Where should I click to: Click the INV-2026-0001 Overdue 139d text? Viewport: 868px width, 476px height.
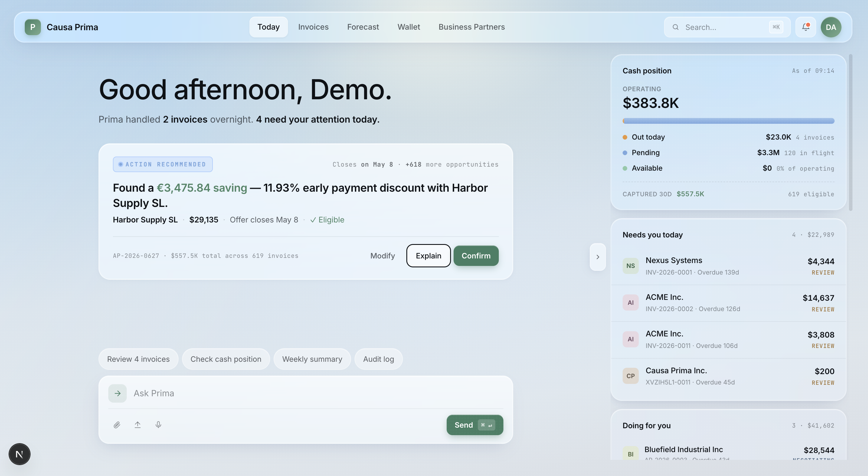692,272
